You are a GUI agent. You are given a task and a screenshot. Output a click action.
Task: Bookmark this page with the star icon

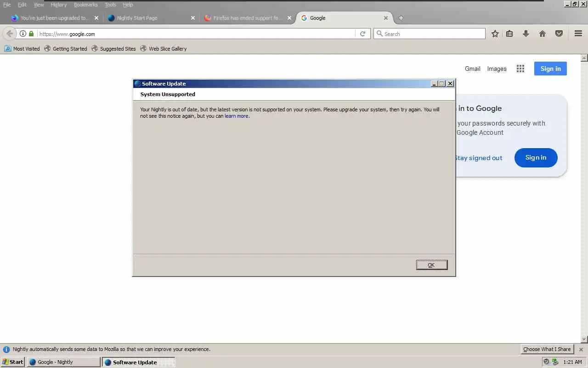coord(495,34)
